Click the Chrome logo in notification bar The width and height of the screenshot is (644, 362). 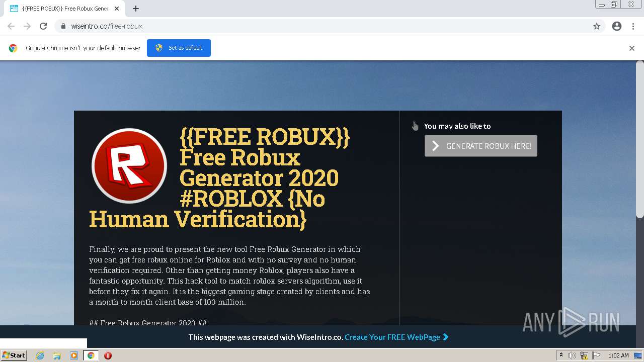click(13, 48)
